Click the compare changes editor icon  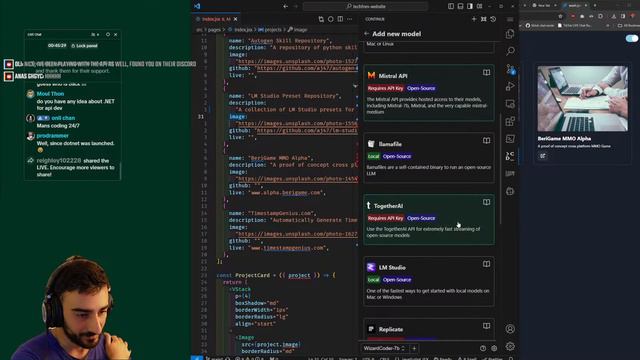[321, 19]
